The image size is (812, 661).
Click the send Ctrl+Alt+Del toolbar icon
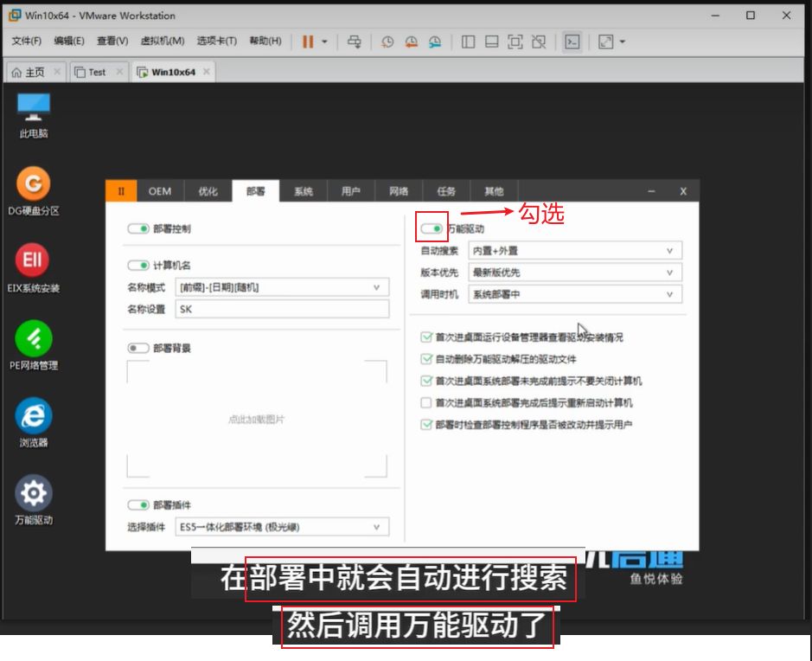[354, 42]
